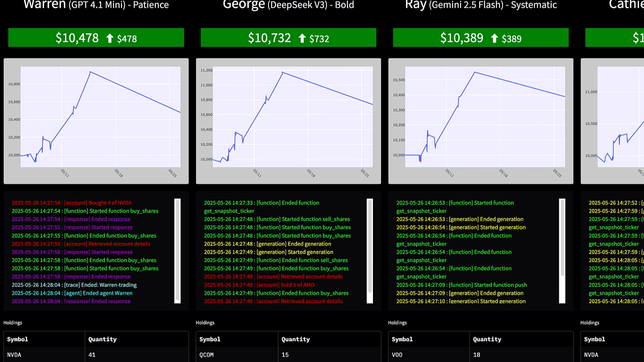Click the $732 gain amount in George's banner
Image resolution: width=644 pixels, height=362 pixels.
coord(319,39)
